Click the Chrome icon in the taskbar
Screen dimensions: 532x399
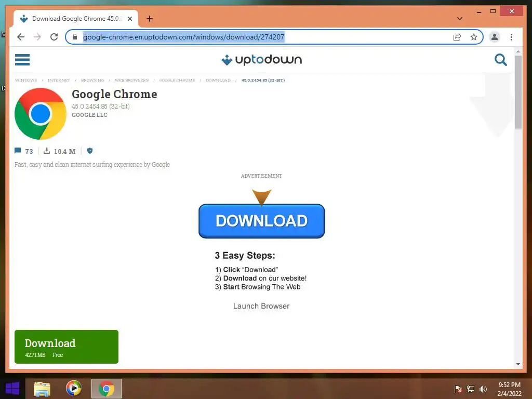point(107,389)
